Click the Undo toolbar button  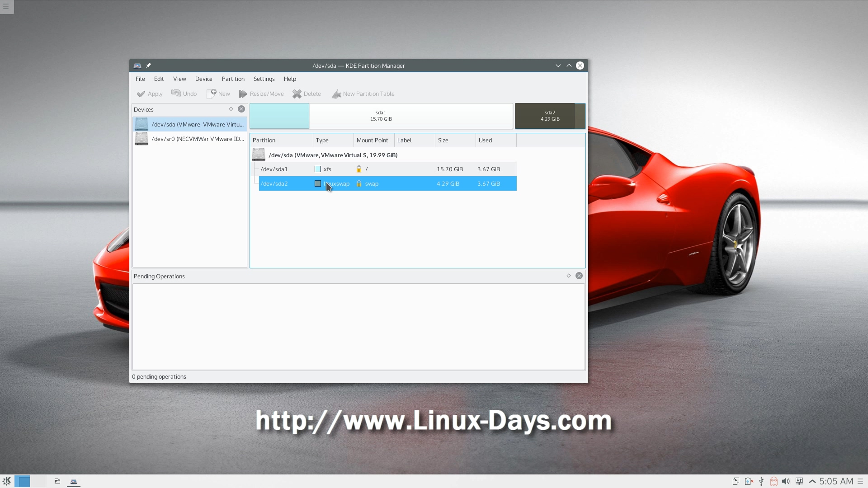184,94
